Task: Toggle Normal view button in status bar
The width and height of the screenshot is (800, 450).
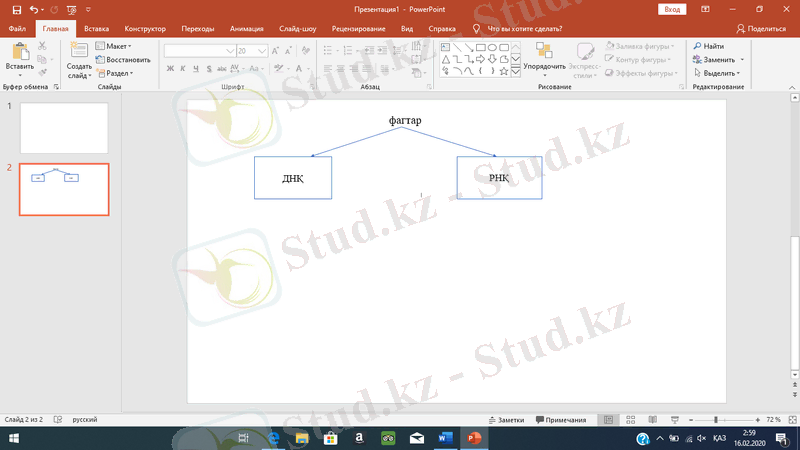Action: [x=608, y=419]
